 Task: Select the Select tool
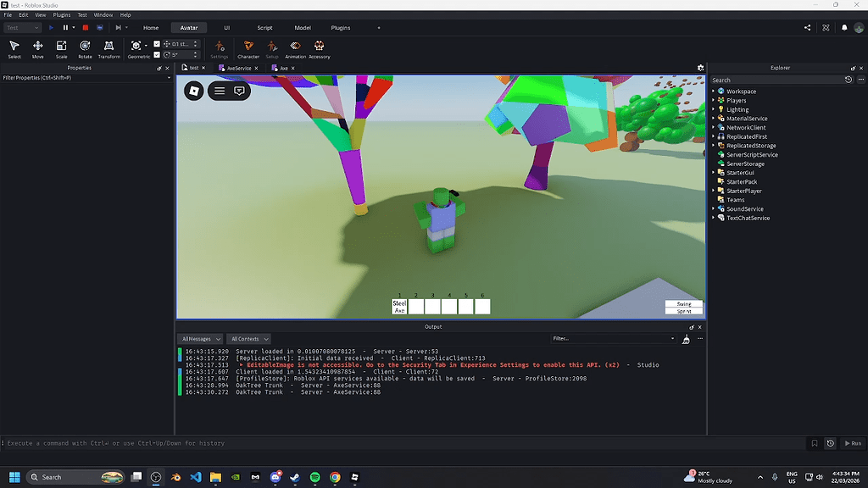(x=14, y=48)
